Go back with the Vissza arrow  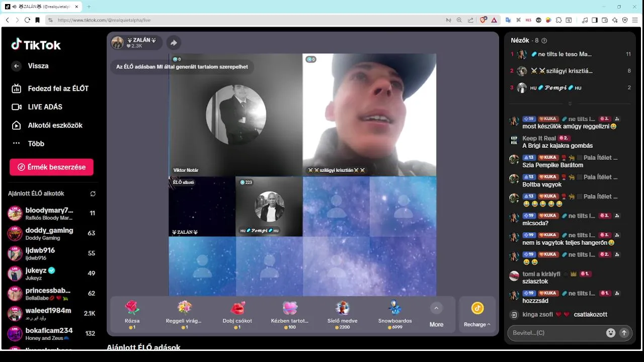(17, 66)
